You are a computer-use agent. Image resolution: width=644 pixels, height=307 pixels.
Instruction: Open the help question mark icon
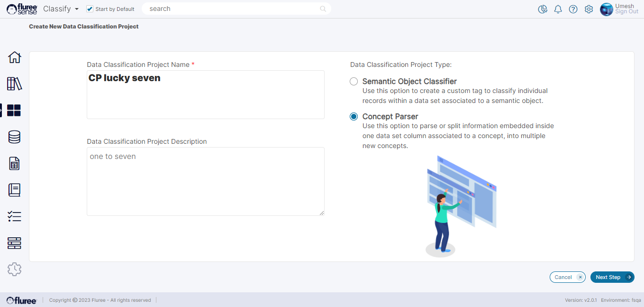[573, 9]
